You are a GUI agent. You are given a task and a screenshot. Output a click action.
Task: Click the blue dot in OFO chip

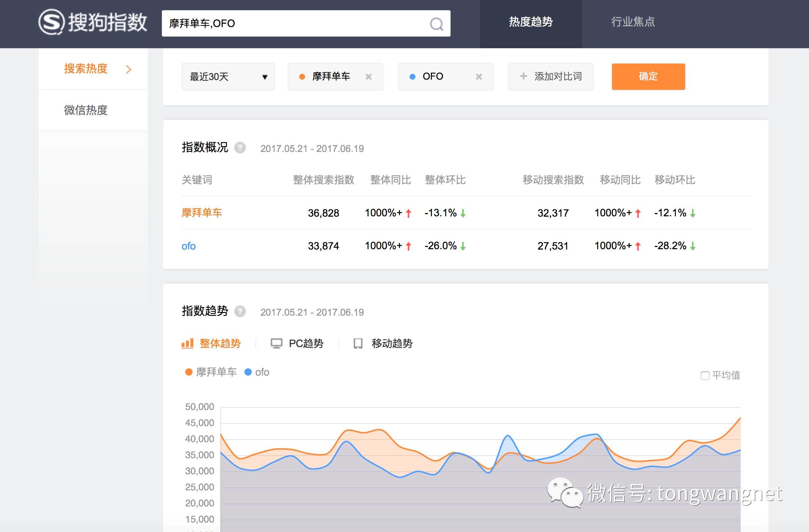(413, 77)
